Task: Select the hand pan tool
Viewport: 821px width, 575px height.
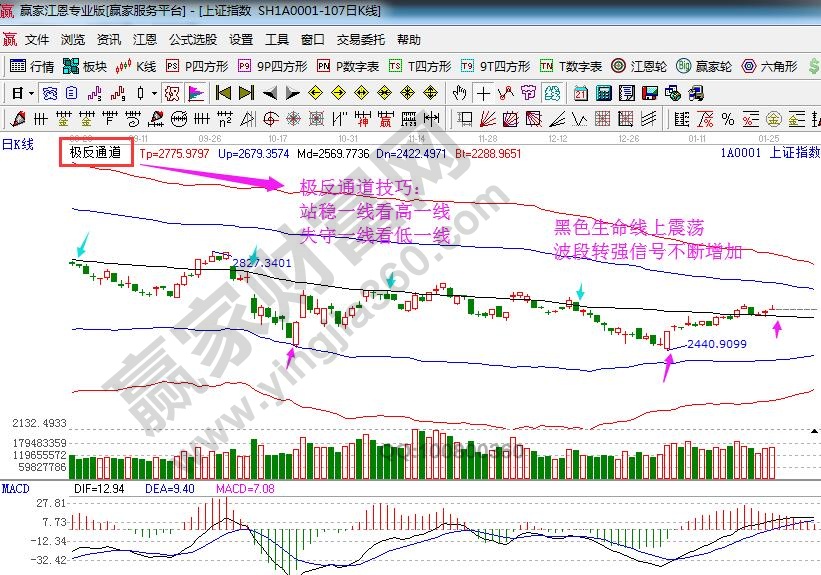Action: [459, 93]
